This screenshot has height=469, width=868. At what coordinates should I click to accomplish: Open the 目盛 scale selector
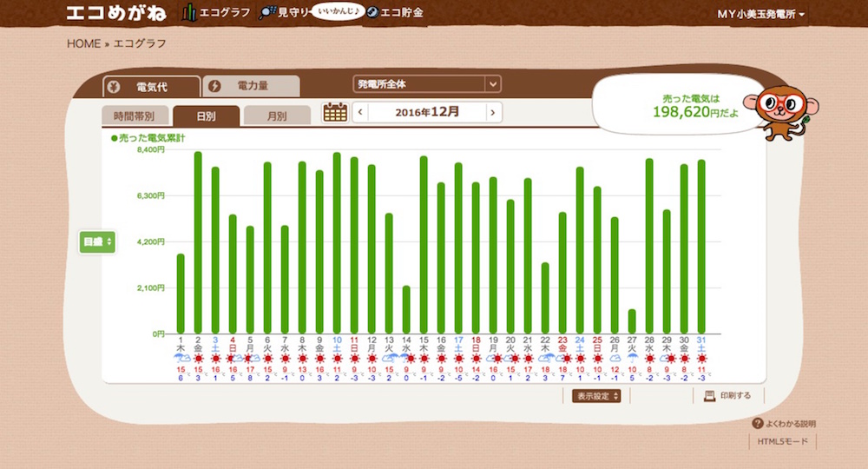pyautogui.click(x=97, y=242)
